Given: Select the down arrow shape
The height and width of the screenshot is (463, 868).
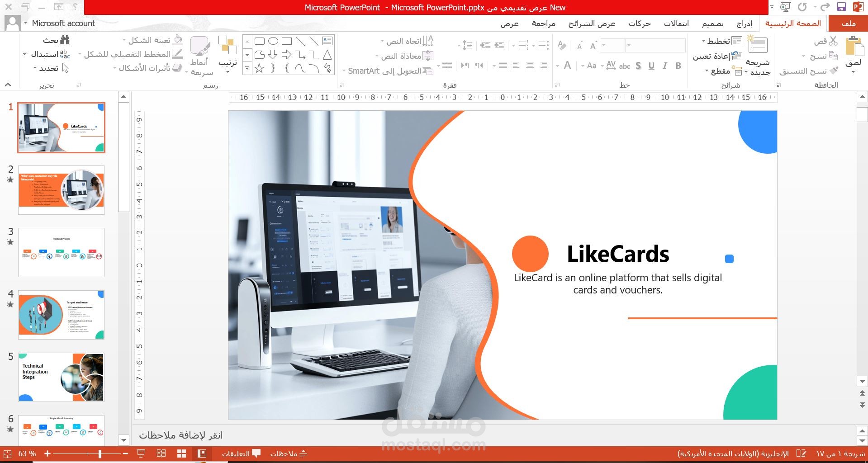Looking at the screenshot, I should [x=273, y=55].
